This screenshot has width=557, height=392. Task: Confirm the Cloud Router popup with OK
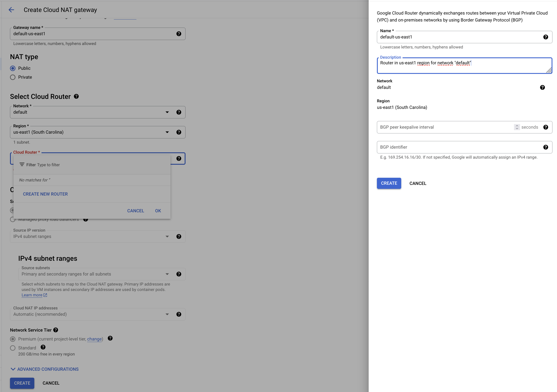[x=158, y=211]
